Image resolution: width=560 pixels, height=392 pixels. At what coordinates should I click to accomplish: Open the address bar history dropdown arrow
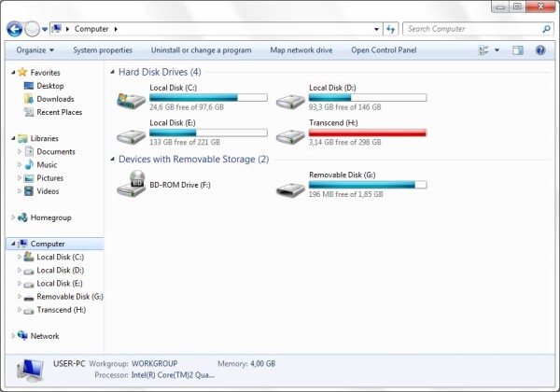tap(376, 29)
